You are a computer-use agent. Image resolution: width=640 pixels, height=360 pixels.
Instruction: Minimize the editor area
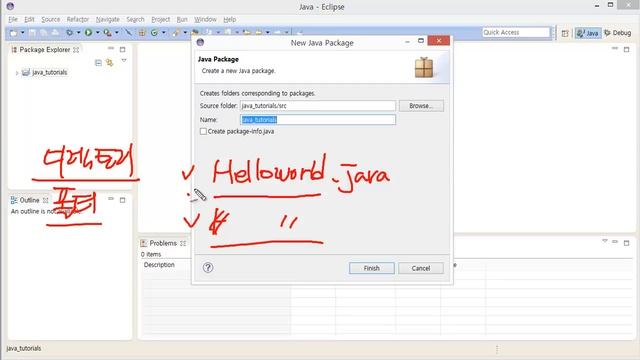pos(615,48)
